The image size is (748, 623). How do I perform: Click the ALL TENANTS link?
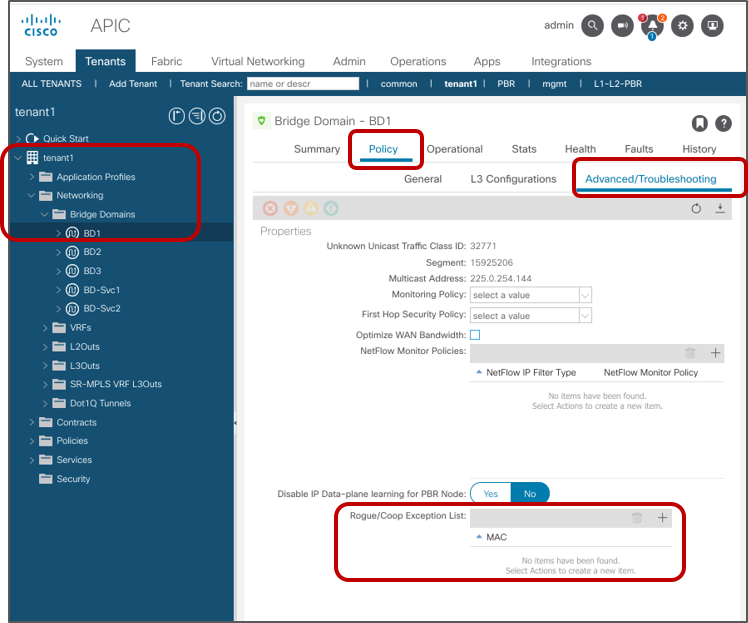click(51, 83)
